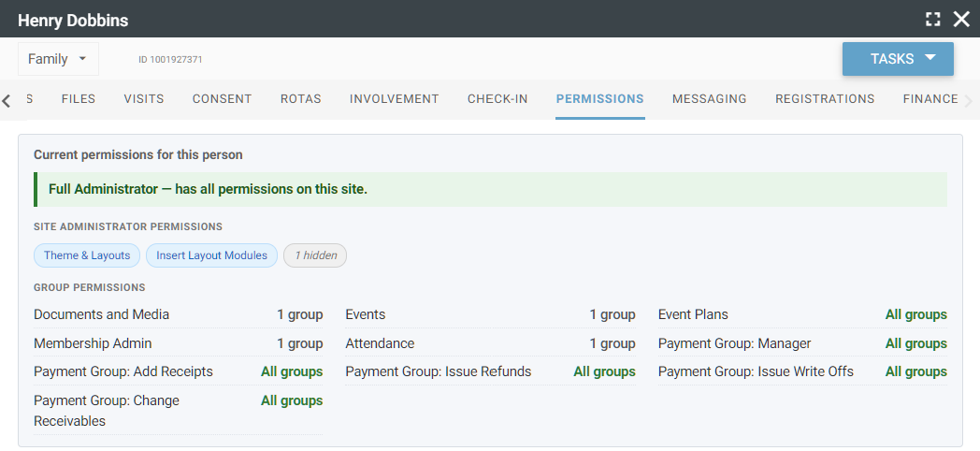Show the 1 hidden permission chip
Image resolution: width=980 pixels, height=451 pixels.
[x=315, y=255]
